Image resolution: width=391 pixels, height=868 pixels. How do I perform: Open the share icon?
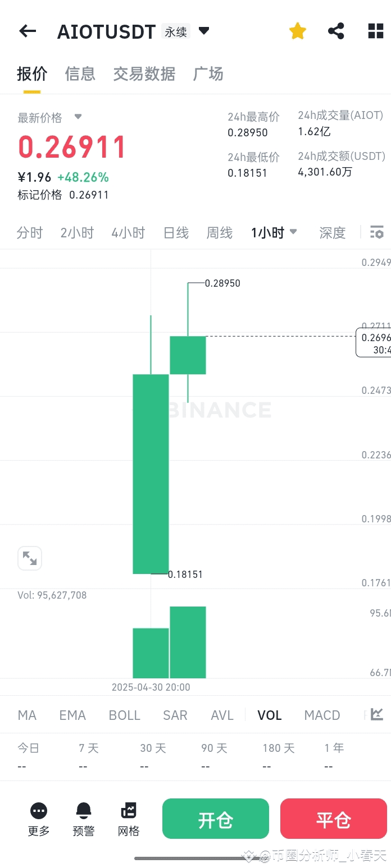point(336,31)
